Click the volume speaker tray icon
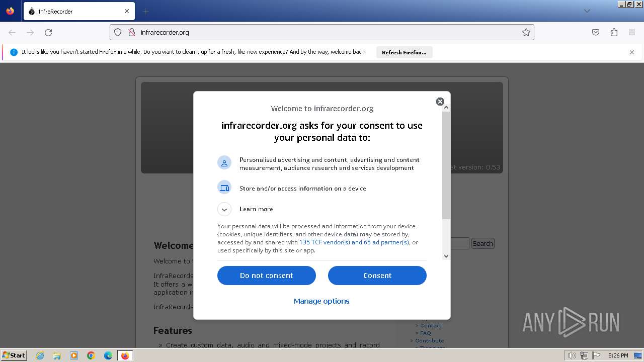This screenshot has height=362, width=644. pyautogui.click(x=572, y=355)
